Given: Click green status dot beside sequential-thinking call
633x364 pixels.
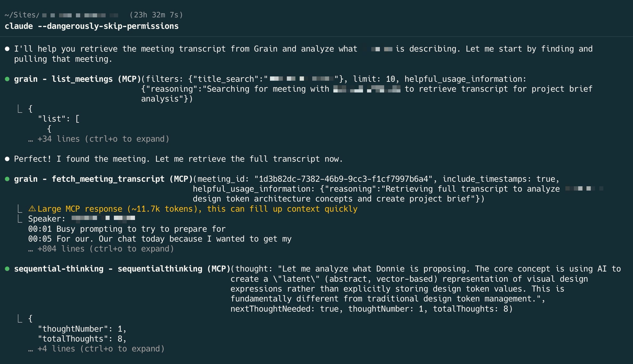Looking at the screenshot, I should click(7, 269).
